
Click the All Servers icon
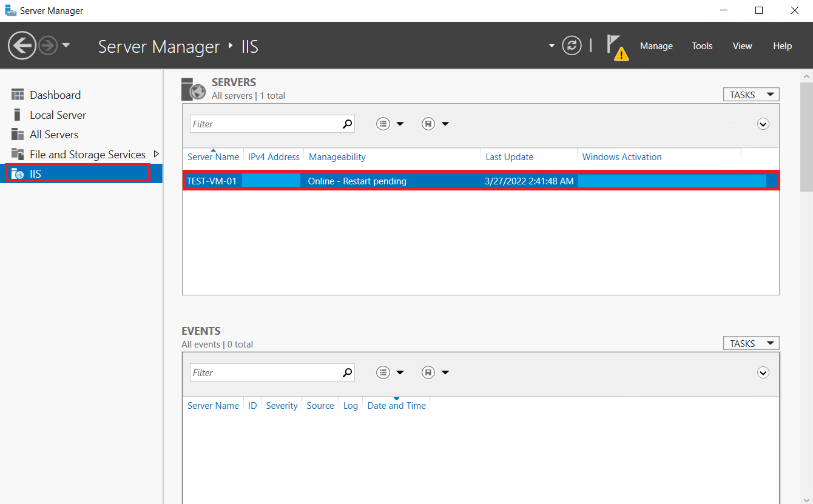pos(18,135)
